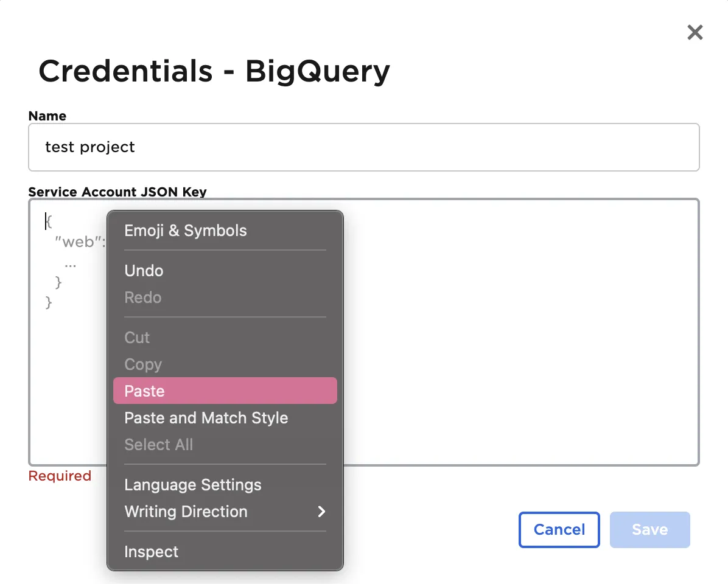Viewport: 728px width, 584px height.
Task: Choose Paste and Match Style
Action: [206, 418]
